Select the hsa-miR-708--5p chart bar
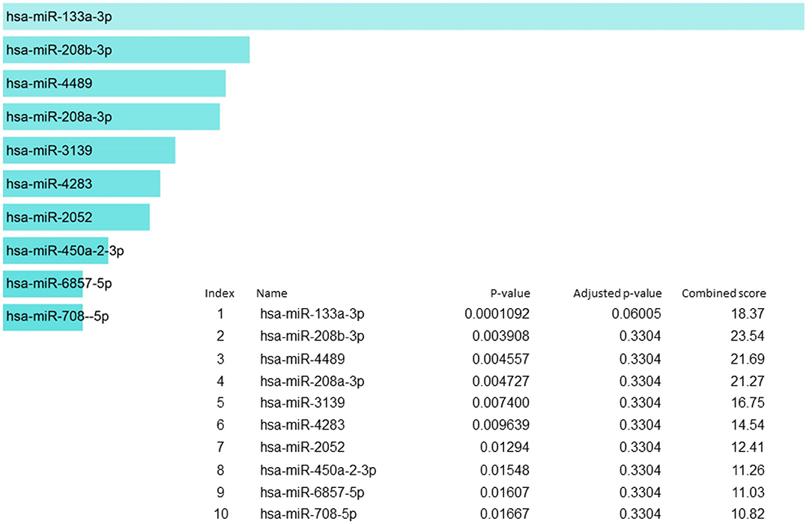The image size is (812, 524). (43, 317)
